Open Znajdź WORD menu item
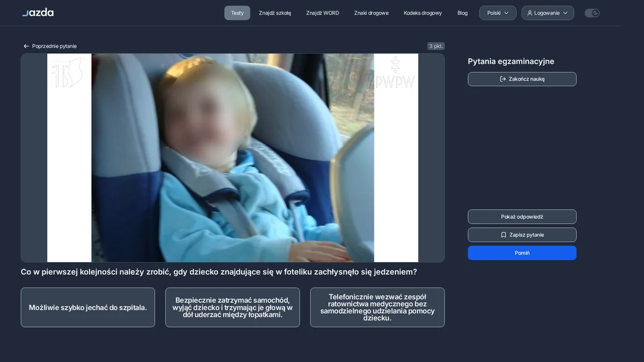 click(323, 13)
